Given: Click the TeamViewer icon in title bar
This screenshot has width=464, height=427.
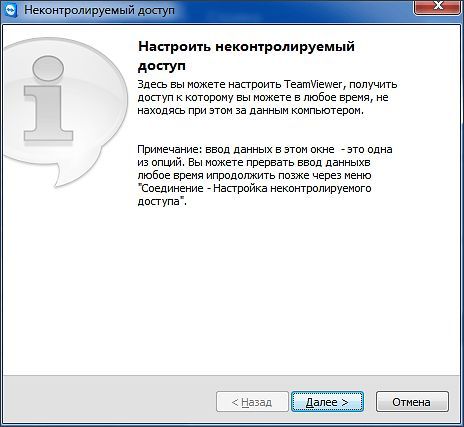Looking at the screenshot, I should (x=10, y=10).
